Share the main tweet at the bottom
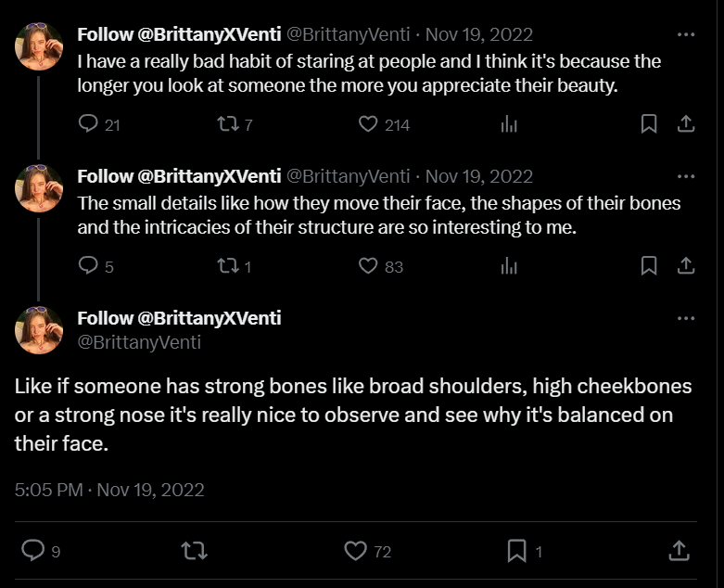Screen dimensions: 724x588 [679, 551]
